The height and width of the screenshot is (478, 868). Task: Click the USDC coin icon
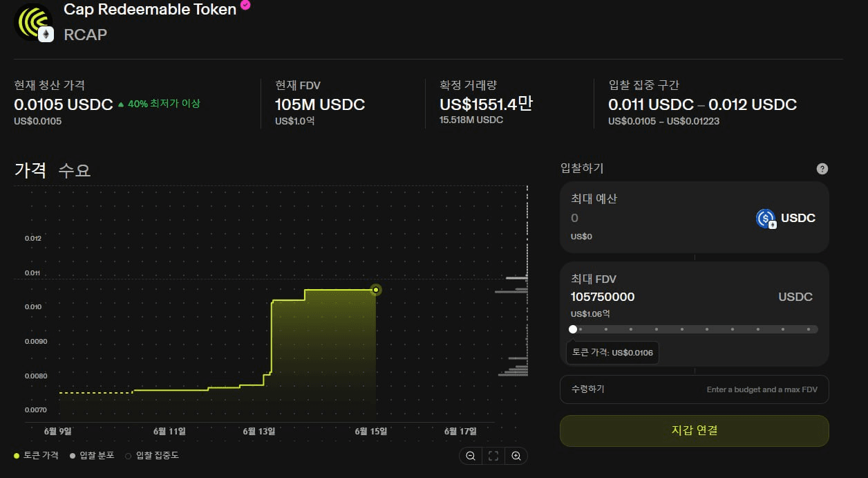[x=766, y=219]
